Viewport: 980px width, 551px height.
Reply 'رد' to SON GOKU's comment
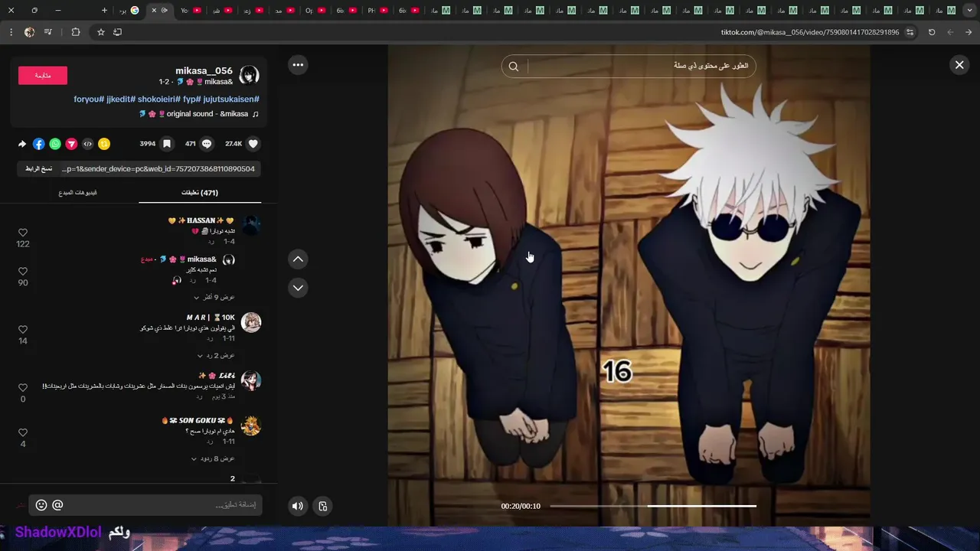210,442
